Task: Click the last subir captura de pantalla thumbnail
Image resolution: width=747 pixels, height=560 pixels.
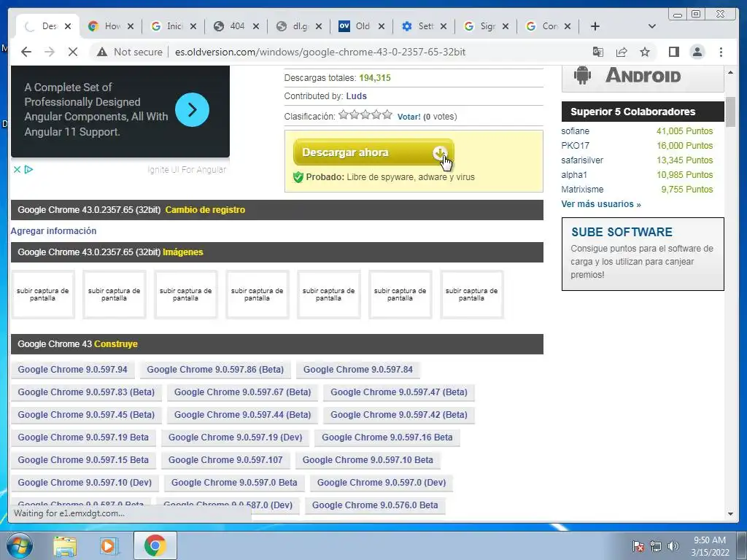Action: tap(472, 295)
